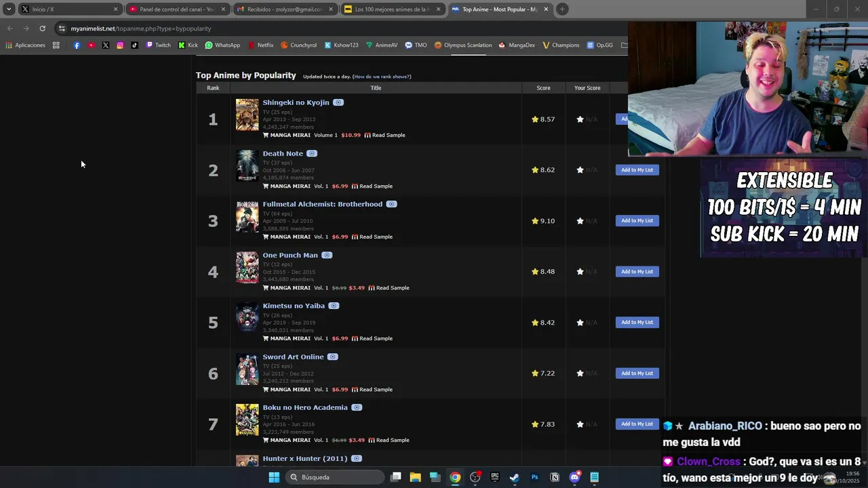Add Boku no Hero Academia to My List

tap(637, 424)
